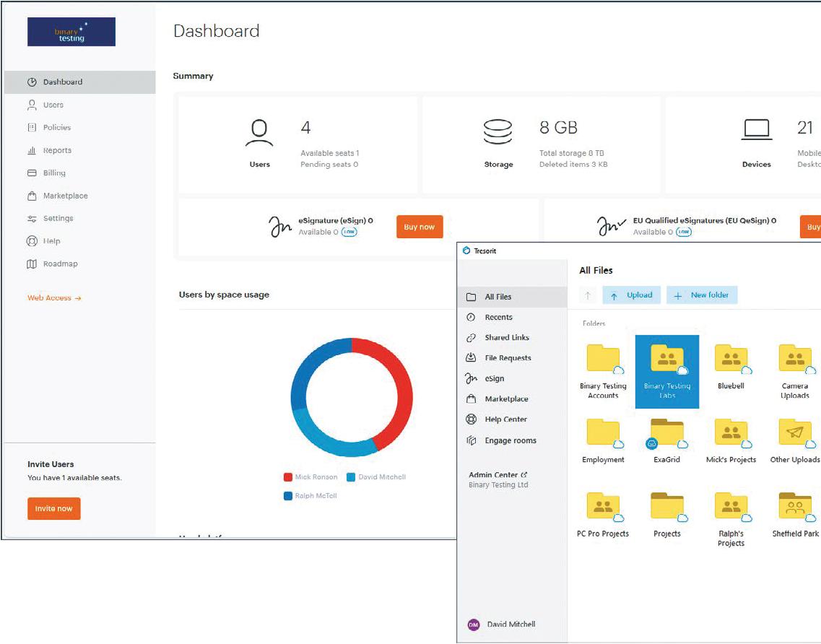Click the Low badge under EU QeSign
Image resolution: width=821 pixels, height=644 pixels.
pyautogui.click(x=684, y=232)
